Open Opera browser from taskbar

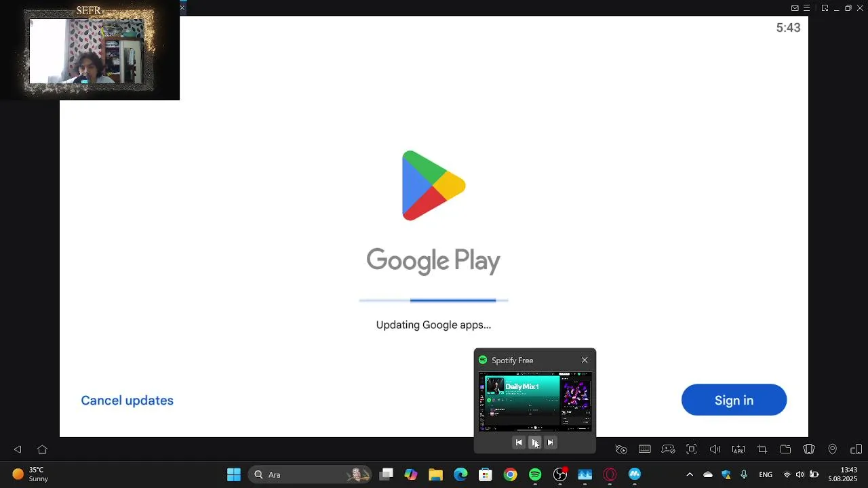pos(610,474)
